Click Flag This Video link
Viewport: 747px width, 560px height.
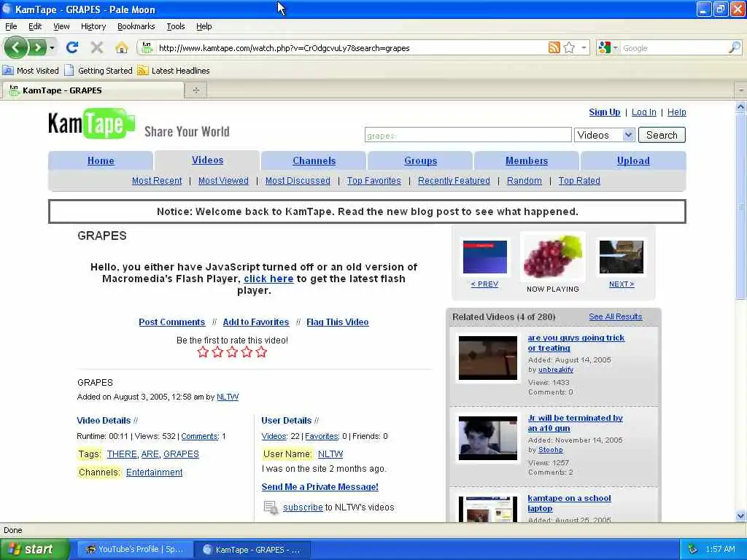[x=337, y=322]
